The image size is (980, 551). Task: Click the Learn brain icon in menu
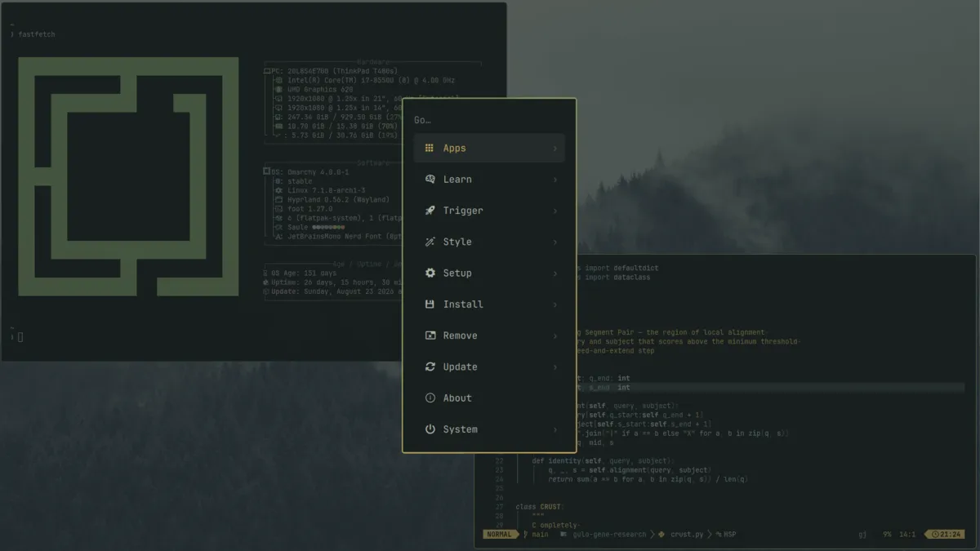point(430,180)
